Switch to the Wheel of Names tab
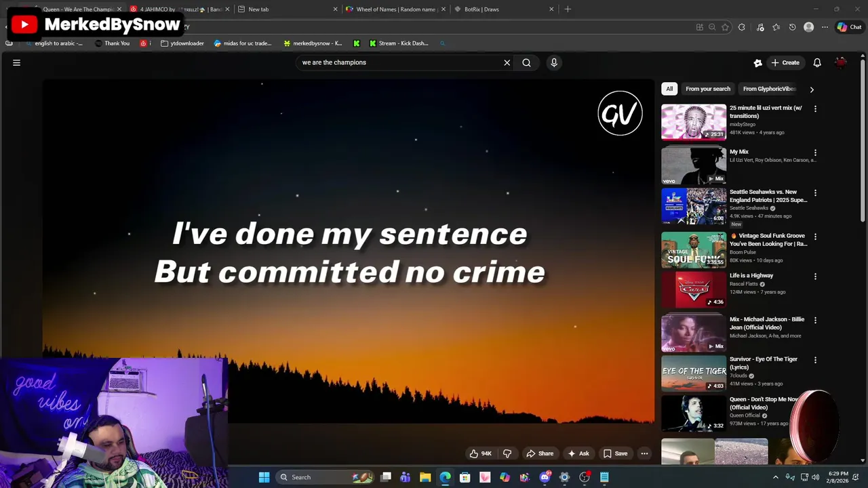Viewport: 868px width, 488px height. (395, 9)
